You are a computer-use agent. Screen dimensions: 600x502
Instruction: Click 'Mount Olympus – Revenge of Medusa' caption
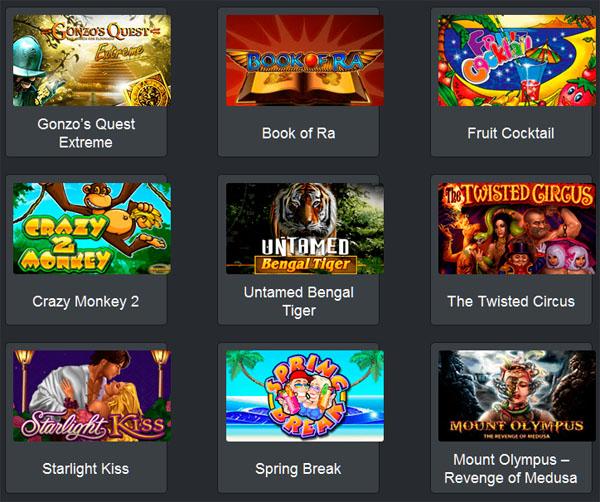point(511,469)
